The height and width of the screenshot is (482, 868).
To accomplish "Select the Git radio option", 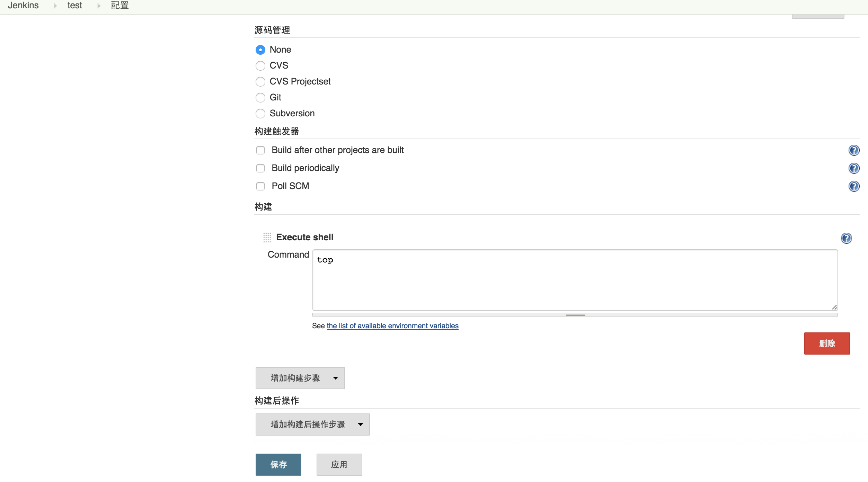I will [260, 98].
